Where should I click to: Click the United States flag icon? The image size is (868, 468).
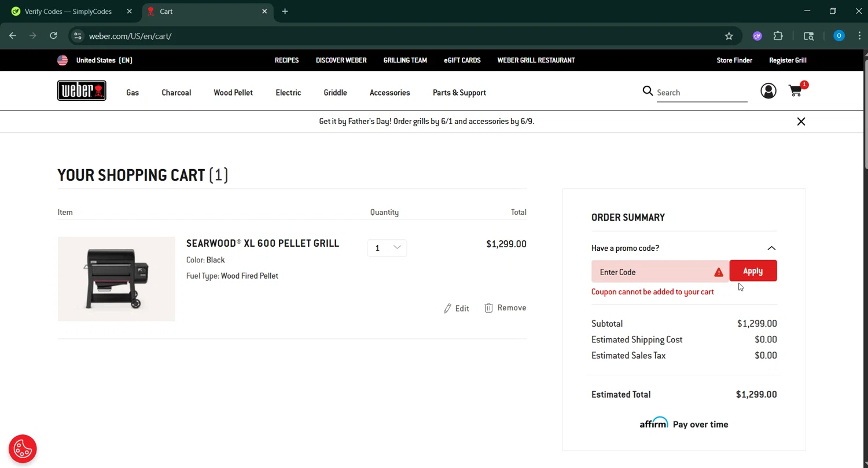pyautogui.click(x=62, y=60)
